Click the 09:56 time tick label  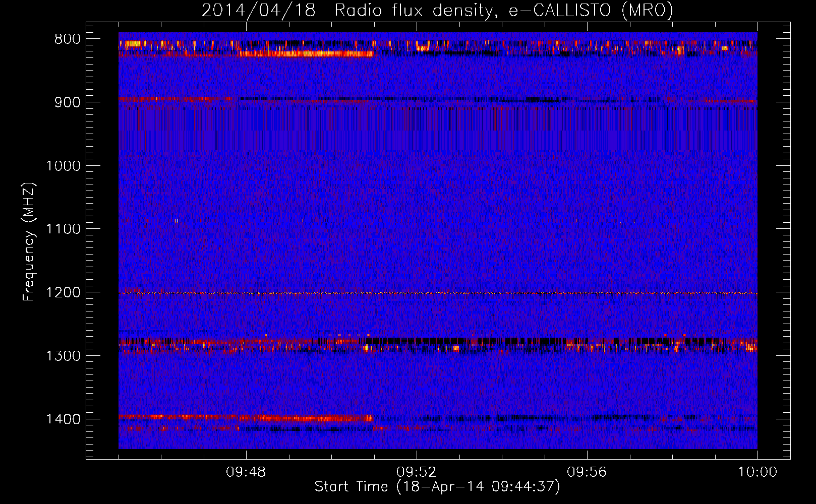point(587,472)
